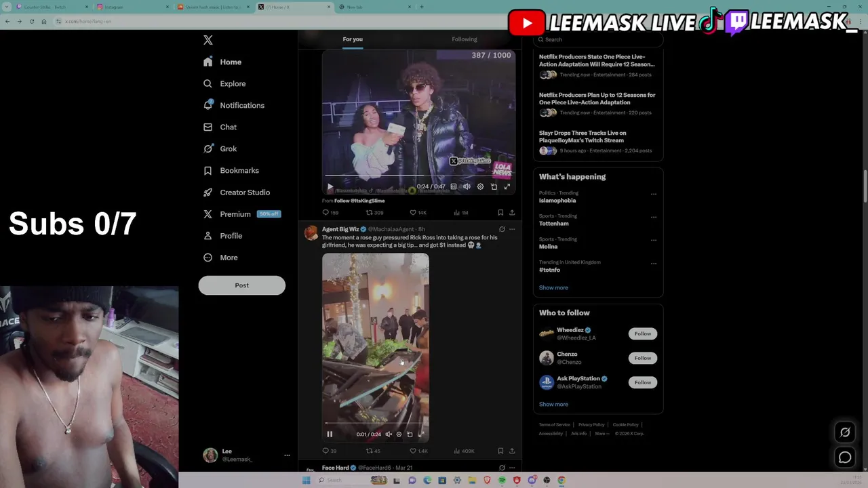View analytics on post with 1M views
This screenshot has height=488, width=868.
point(461,212)
